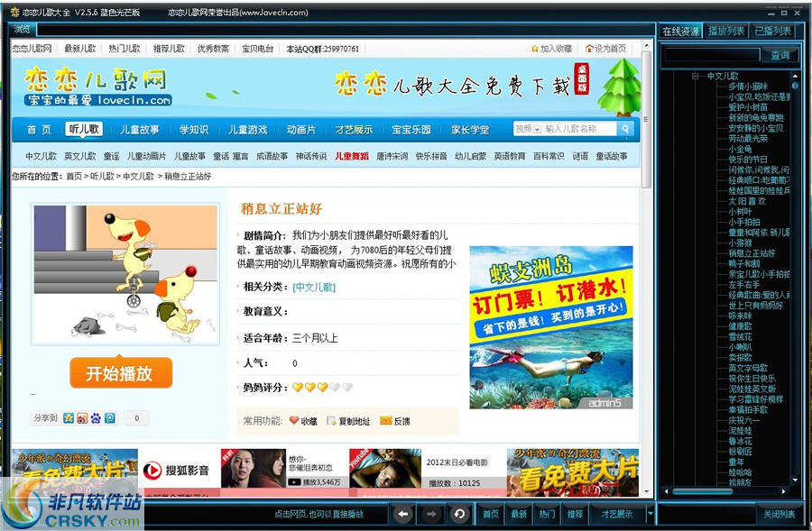The width and height of the screenshot is (812, 531).
Task: Select 雪绒花 in the song tree
Action: [740, 336]
